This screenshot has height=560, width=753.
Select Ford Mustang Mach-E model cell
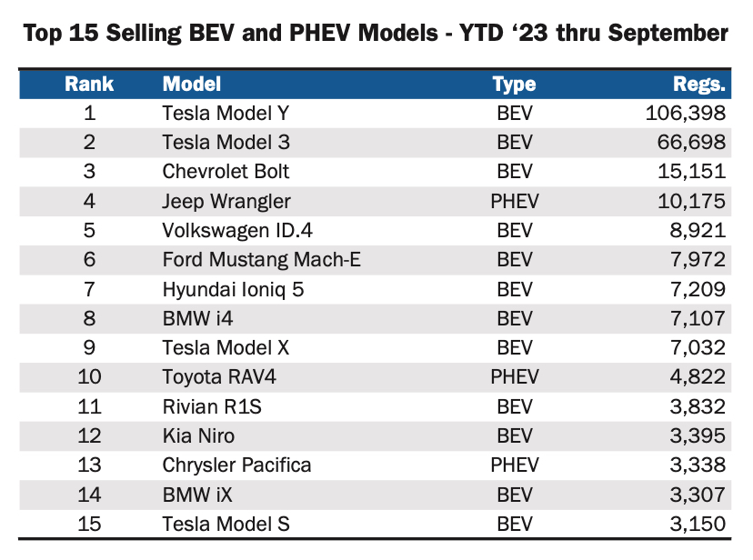tap(262, 260)
